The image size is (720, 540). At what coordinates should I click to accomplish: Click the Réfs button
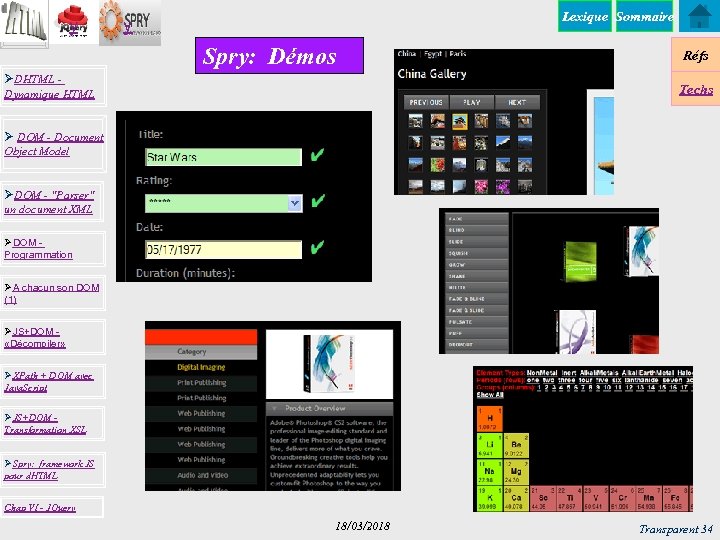click(696, 55)
